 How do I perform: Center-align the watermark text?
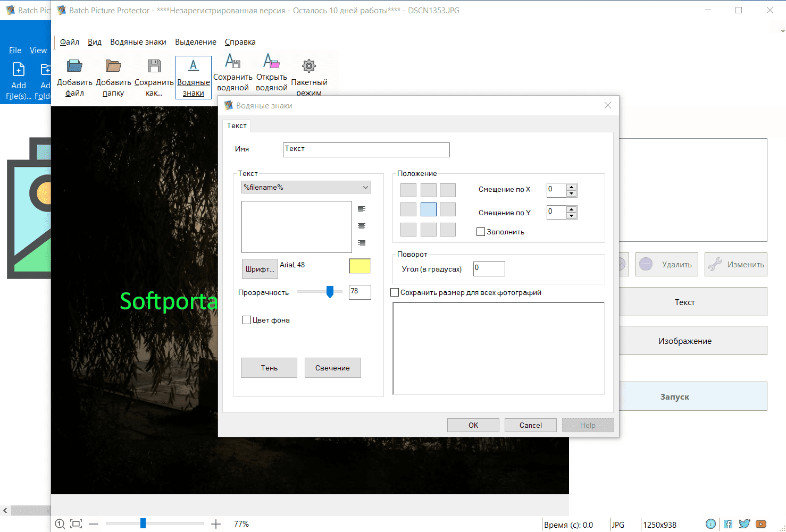point(362,226)
